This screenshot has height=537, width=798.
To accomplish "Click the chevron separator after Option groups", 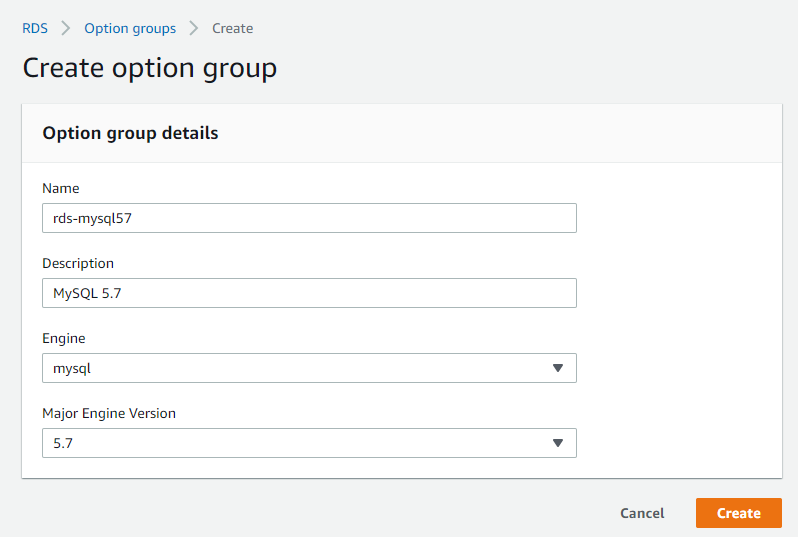I will point(194,28).
